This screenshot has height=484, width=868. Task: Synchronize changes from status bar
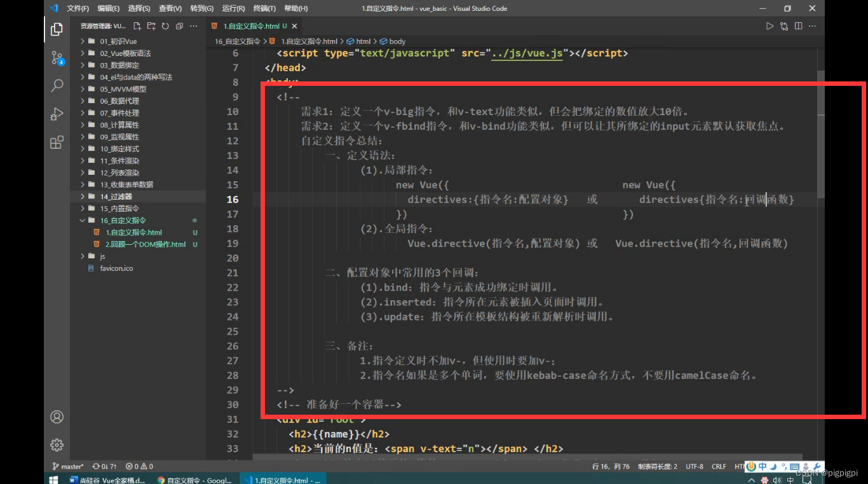point(104,466)
